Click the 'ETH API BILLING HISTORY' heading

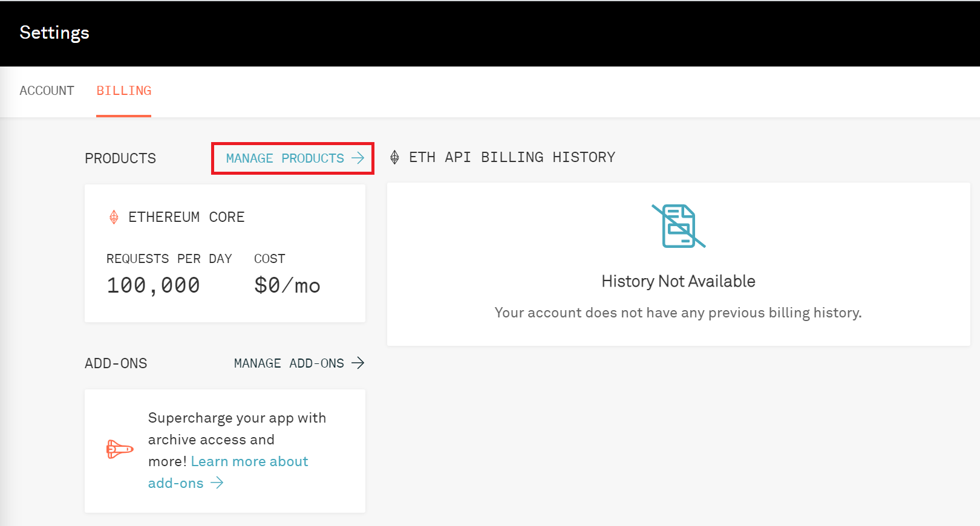click(512, 157)
